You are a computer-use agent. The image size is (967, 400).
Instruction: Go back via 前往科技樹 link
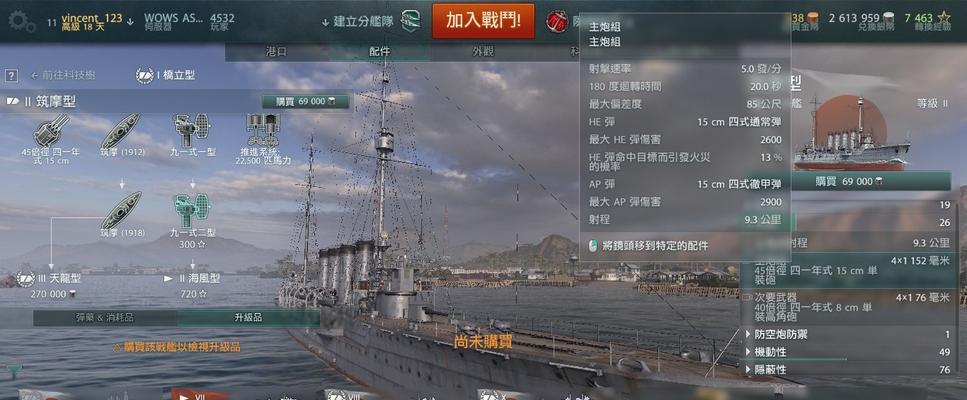[x=63, y=75]
